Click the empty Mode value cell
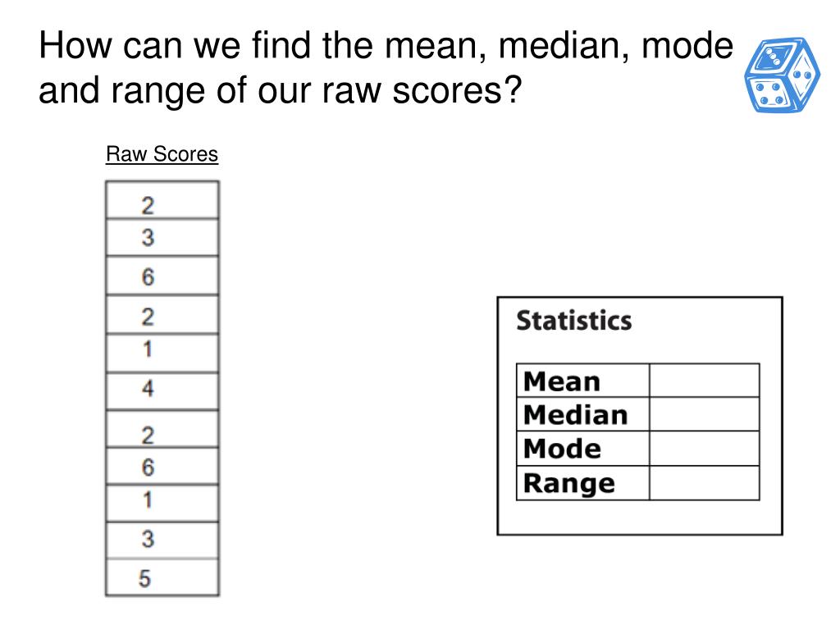 [705, 449]
